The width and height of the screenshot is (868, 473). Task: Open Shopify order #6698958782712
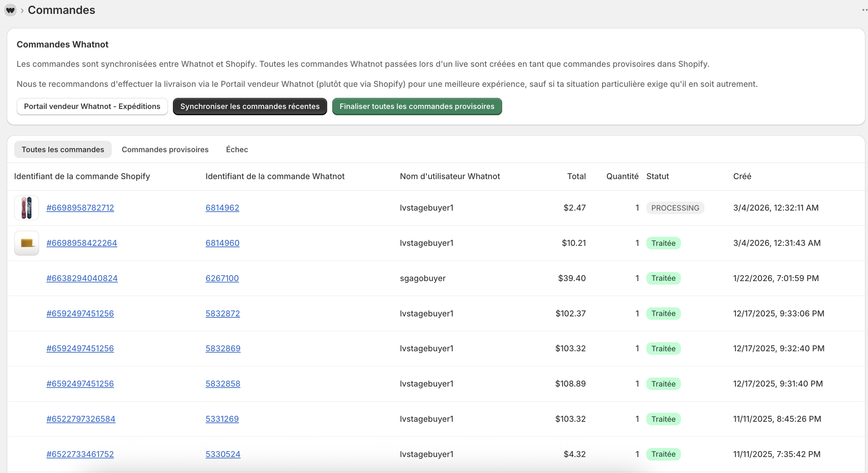click(x=80, y=208)
